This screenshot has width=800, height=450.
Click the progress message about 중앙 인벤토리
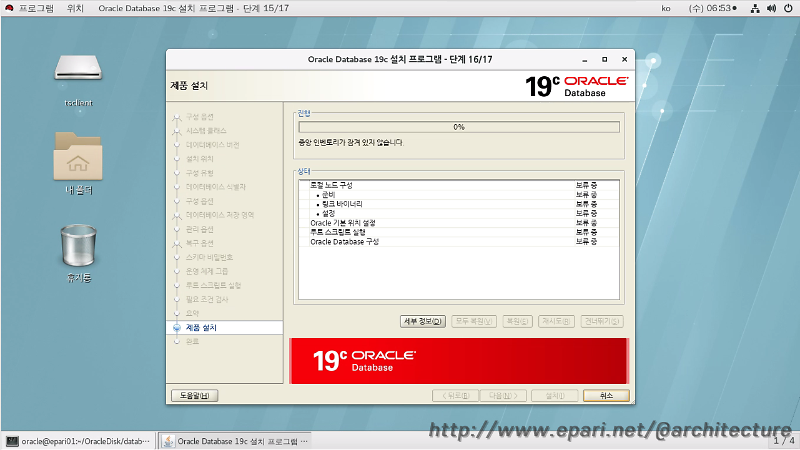351,143
